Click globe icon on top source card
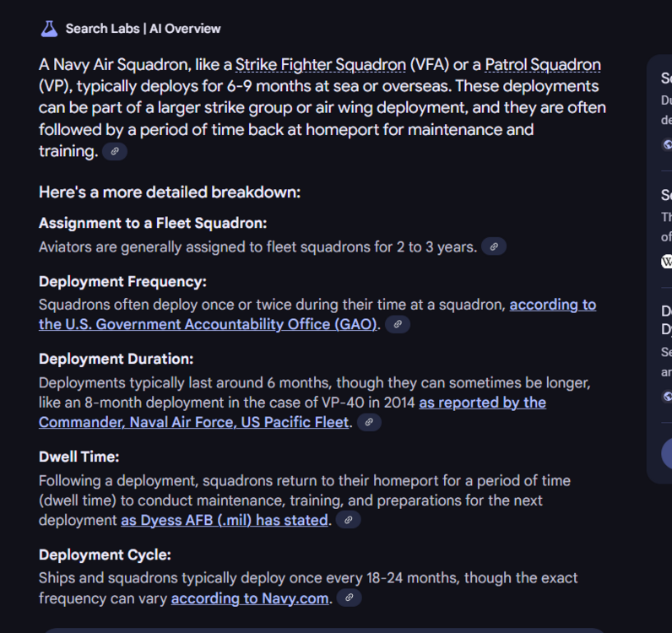Screen dimensions: 672x633 click(666, 144)
